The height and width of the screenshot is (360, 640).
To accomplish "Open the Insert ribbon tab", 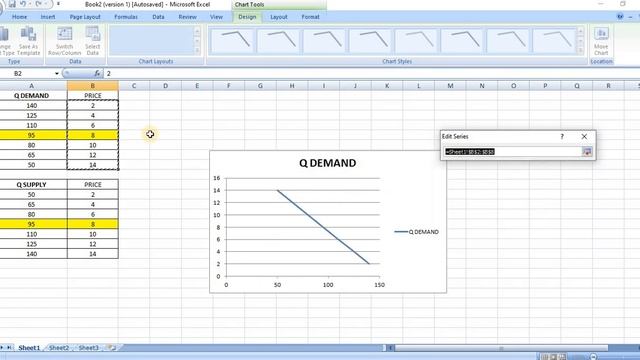I will click(x=48, y=17).
